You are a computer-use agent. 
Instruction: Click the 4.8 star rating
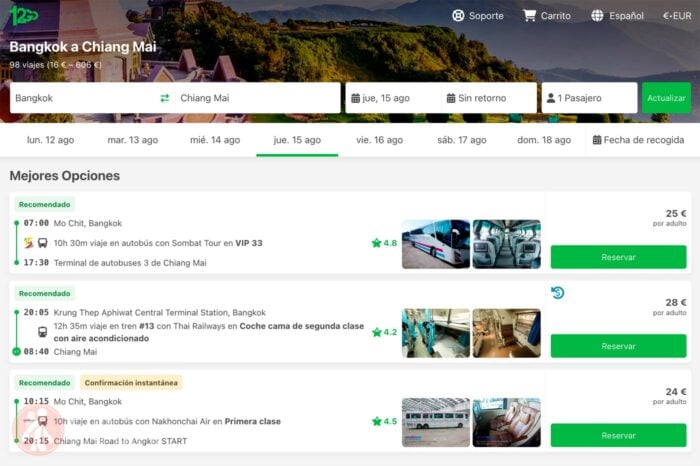[384, 243]
